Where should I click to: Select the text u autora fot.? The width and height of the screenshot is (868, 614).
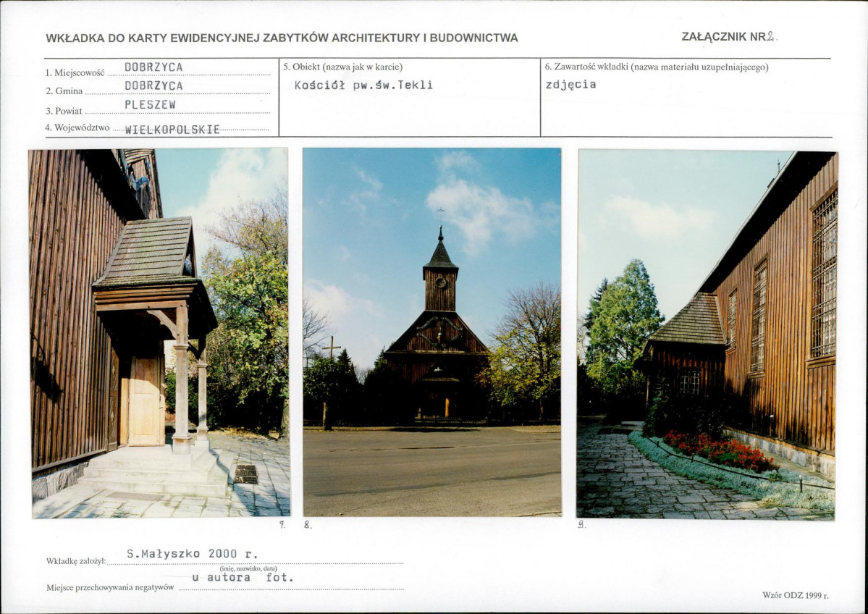point(243,578)
